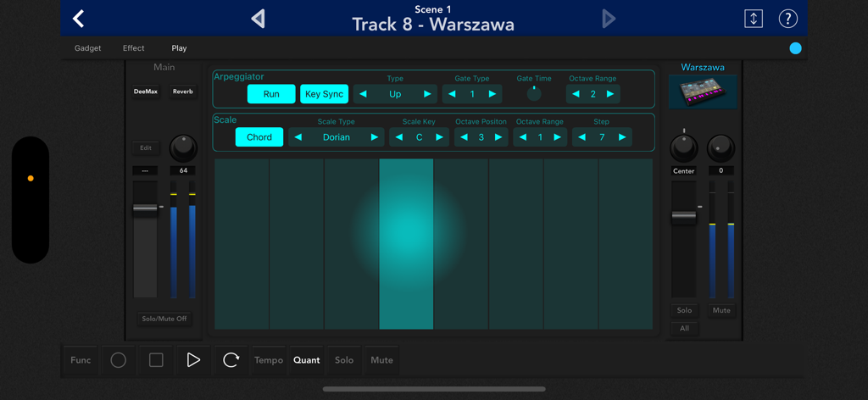The height and width of the screenshot is (400, 868).
Task: Increase Scale Octave Range with right arrow
Action: 558,137
